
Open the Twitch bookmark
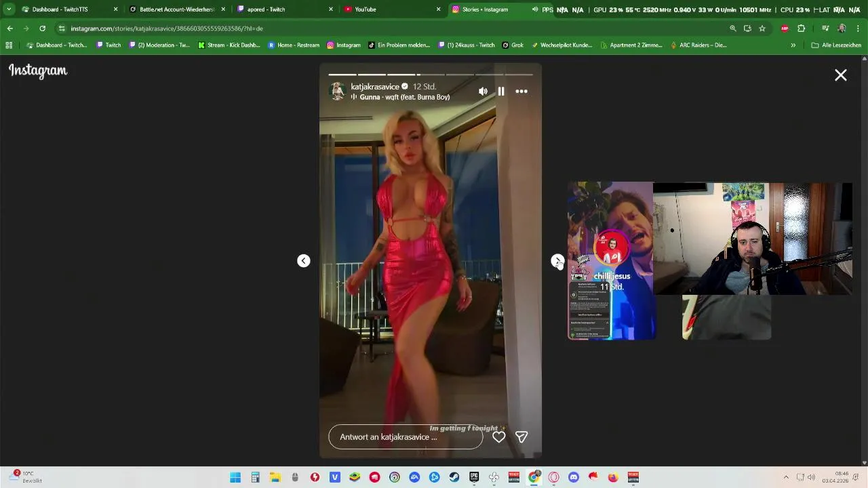point(108,45)
